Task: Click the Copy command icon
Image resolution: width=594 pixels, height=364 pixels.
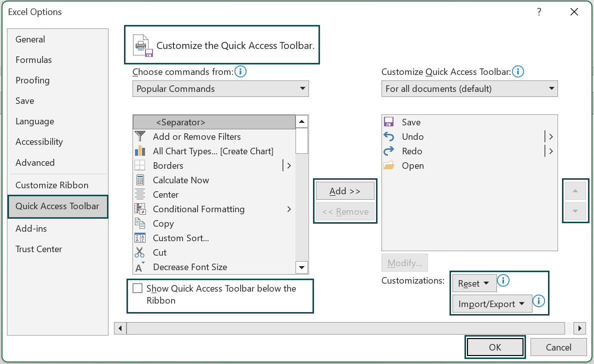Action: (140, 223)
